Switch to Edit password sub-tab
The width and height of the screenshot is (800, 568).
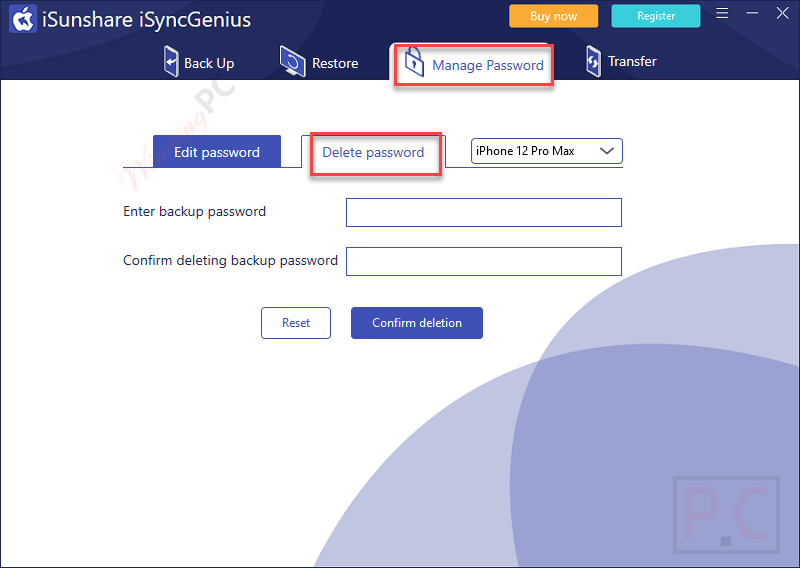point(217,152)
